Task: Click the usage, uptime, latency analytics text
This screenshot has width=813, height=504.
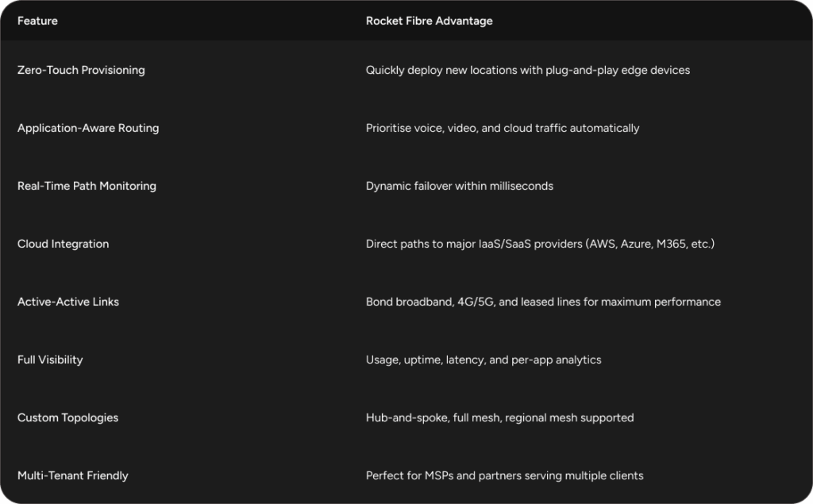Action: pyautogui.click(x=483, y=360)
